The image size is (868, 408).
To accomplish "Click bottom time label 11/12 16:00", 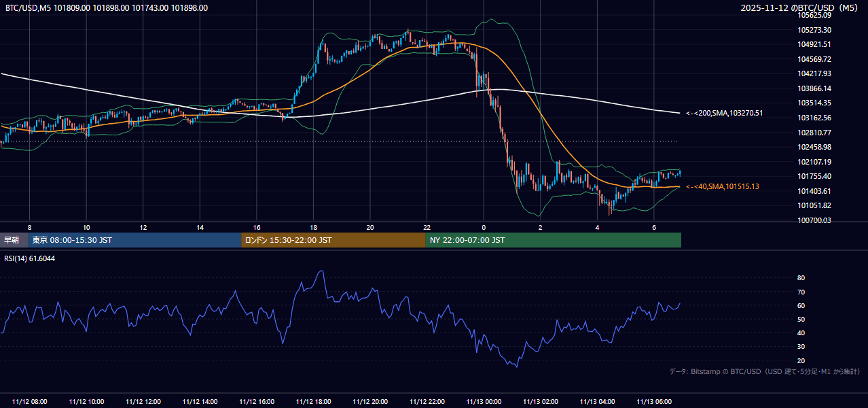I will click(x=257, y=402).
